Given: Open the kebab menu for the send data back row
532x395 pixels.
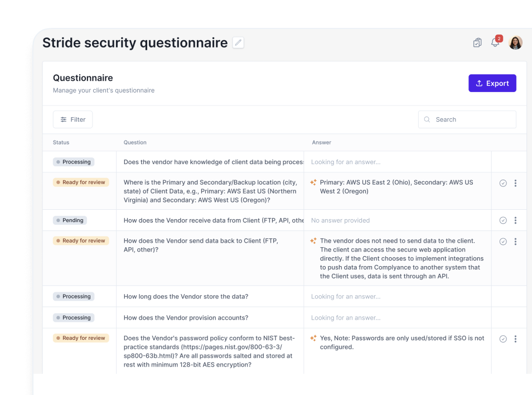Looking at the screenshot, I should click(515, 242).
